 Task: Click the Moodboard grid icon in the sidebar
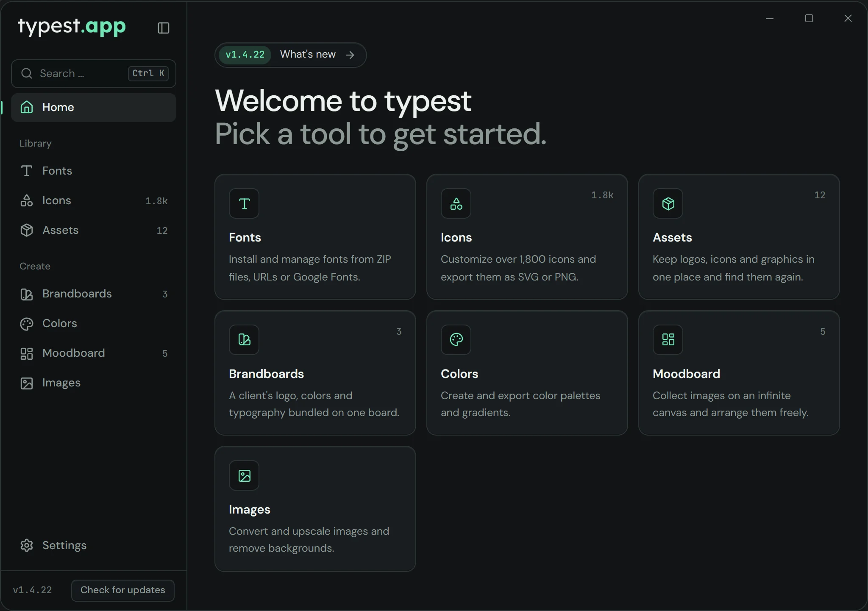27,353
